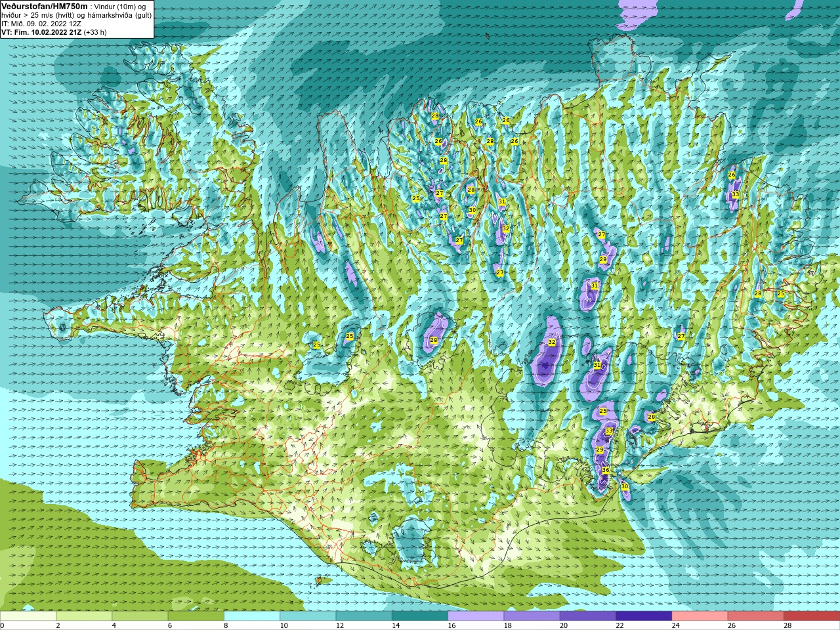Pick the 10–12 m/s turquoise legend swatch
This screenshot has height=630, width=840.
coord(308,616)
